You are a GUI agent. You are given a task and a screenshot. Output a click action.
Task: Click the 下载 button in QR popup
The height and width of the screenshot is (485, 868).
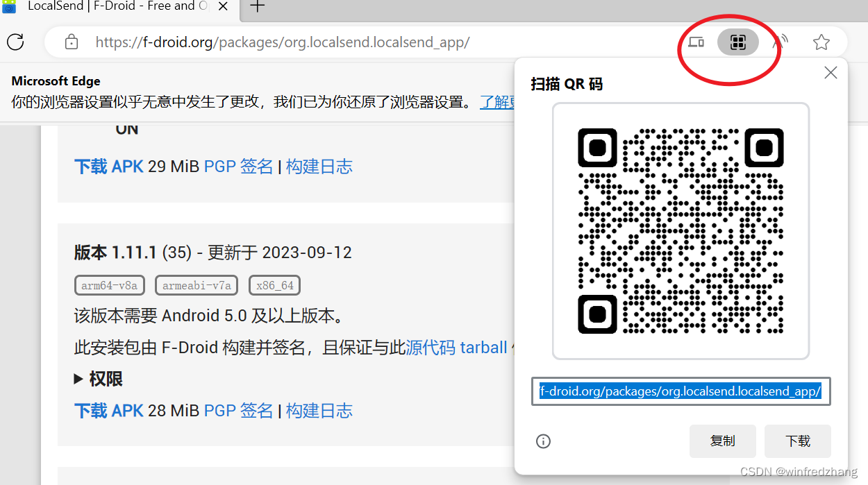point(798,441)
